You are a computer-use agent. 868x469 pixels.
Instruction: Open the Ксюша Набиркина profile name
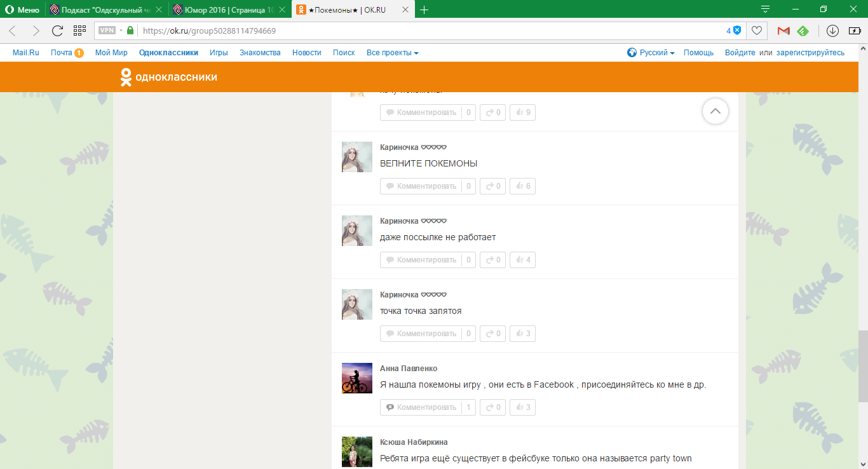click(414, 442)
